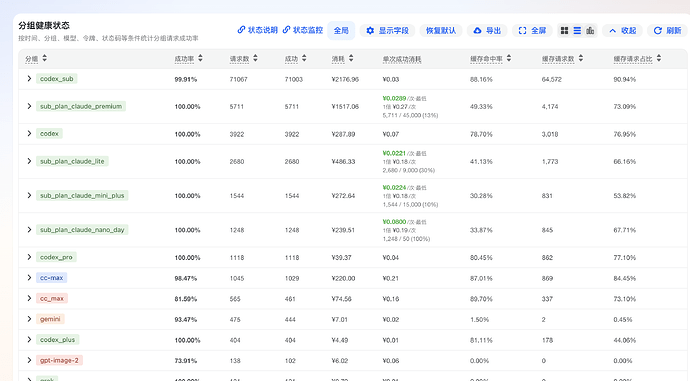This screenshot has height=381, width=690.
Task: Expand the cc_max row chevron
Action: 29,298
